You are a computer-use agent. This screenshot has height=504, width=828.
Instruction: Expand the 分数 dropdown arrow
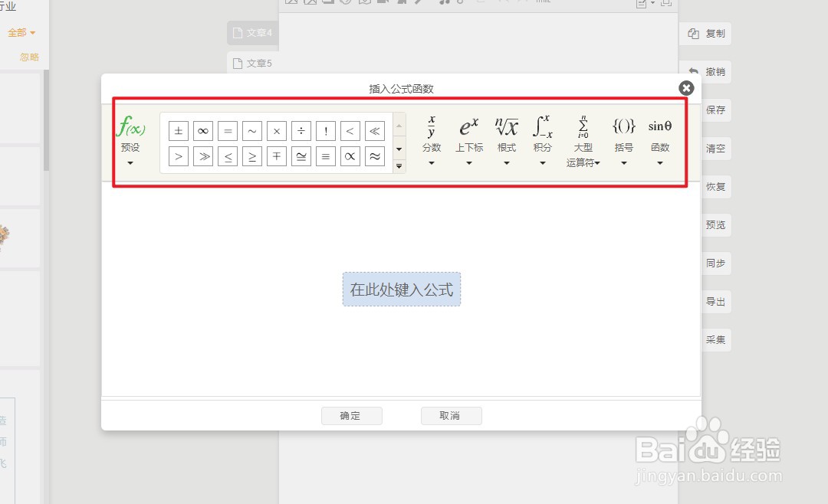click(x=432, y=164)
